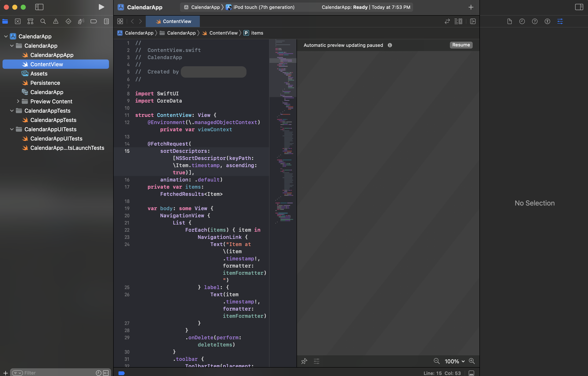Image resolution: width=588 pixels, height=376 pixels.
Task: Show the History inspector
Action: point(522,22)
